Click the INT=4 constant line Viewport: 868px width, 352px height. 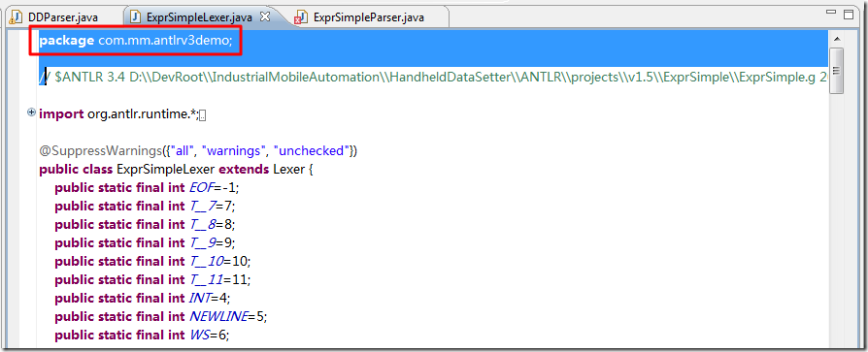click(x=143, y=298)
